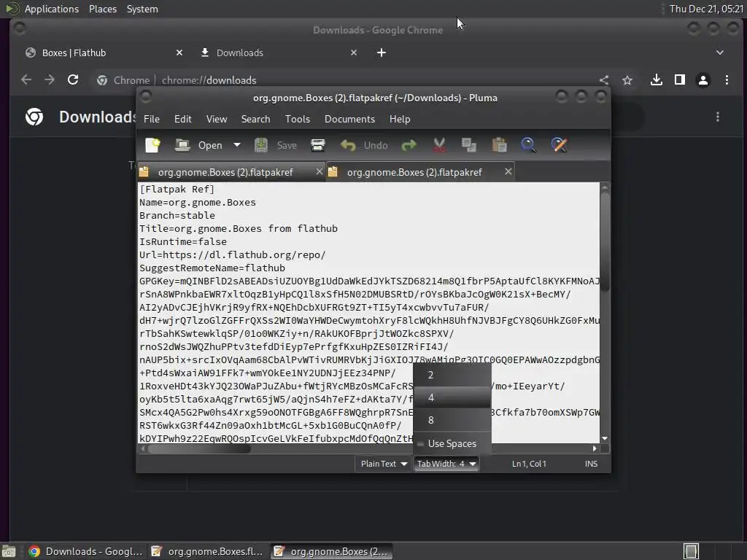
Task: Paste from the clipboard icon
Action: tap(499, 145)
